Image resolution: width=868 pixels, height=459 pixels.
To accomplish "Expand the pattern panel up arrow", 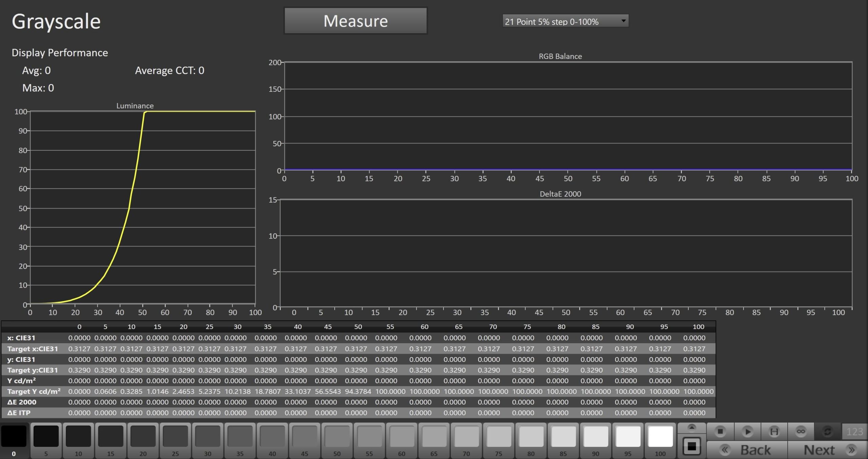I will tap(692, 427).
